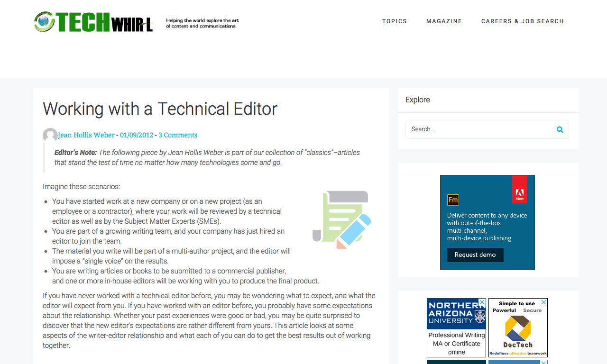The width and height of the screenshot is (607, 364).
Task: Click the author avatar icon
Action: [50, 136]
